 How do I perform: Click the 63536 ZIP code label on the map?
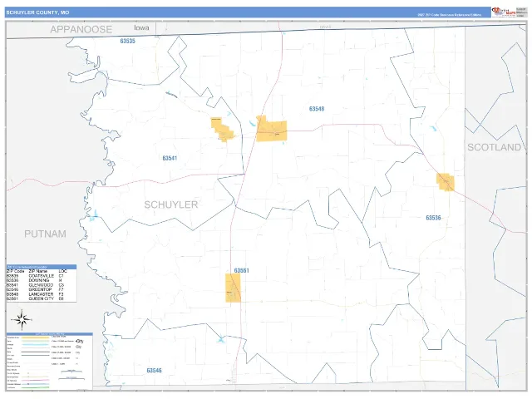[x=433, y=218]
